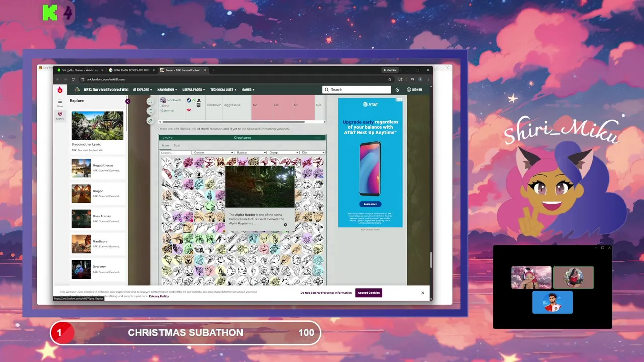The width and height of the screenshot is (644, 362).
Task: Click Accept Cookies button
Action: pos(369,293)
